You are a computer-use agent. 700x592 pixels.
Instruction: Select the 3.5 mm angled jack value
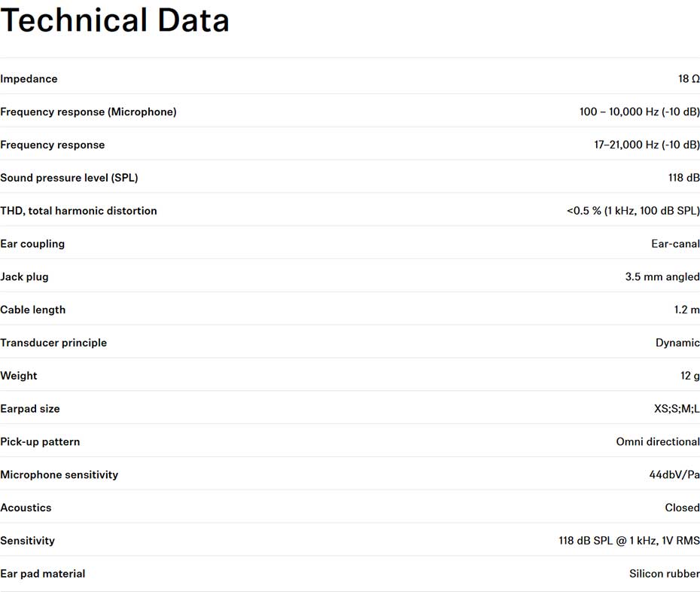pos(662,277)
